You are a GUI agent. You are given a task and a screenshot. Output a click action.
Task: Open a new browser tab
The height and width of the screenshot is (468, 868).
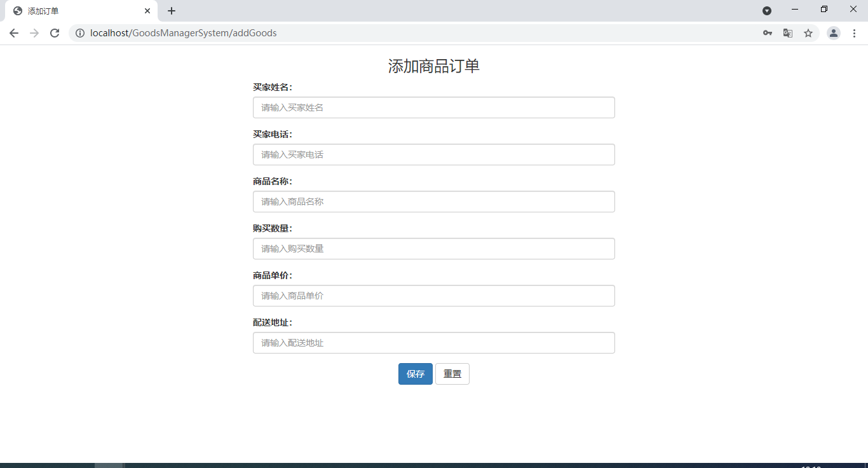(171, 11)
